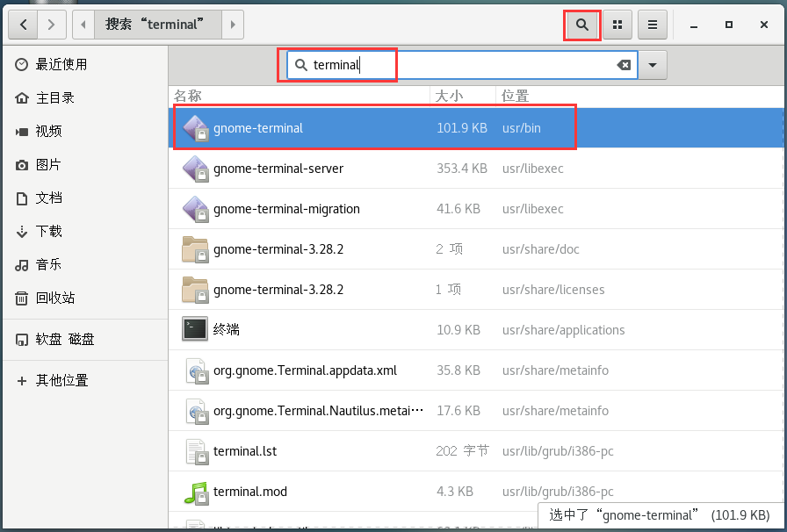
Task: Open 软盘 磁盘 in the sidebar
Action: (85, 339)
